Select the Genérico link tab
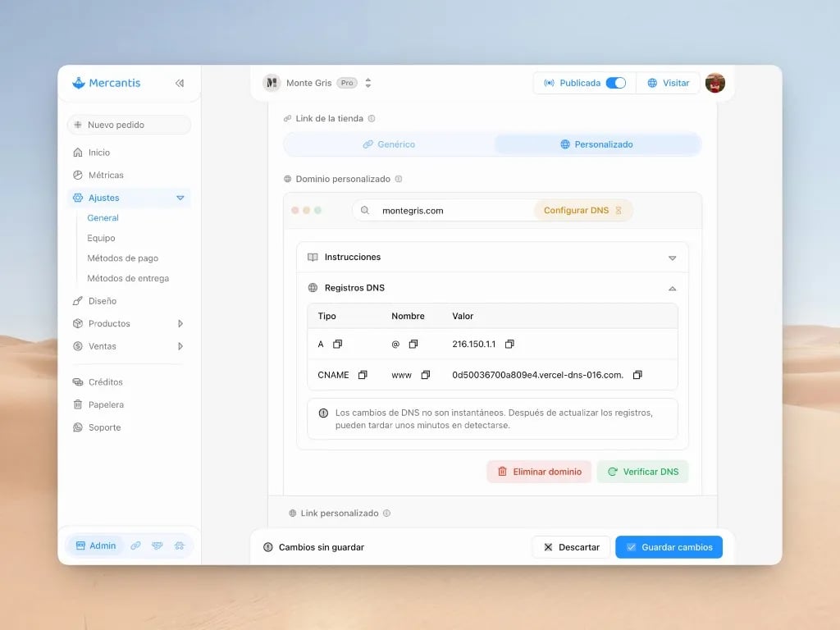 [x=389, y=144]
